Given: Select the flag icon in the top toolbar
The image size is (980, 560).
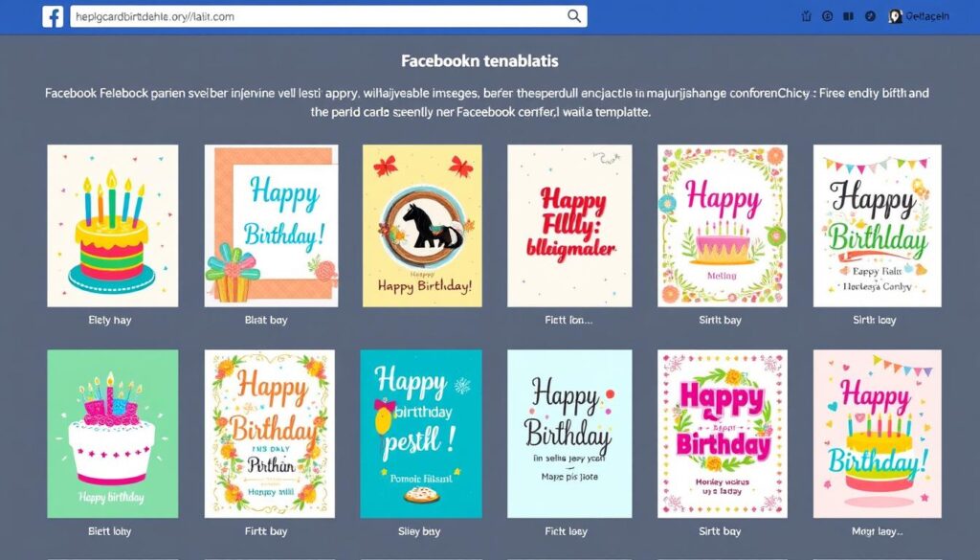Looking at the screenshot, I should 848,15.
